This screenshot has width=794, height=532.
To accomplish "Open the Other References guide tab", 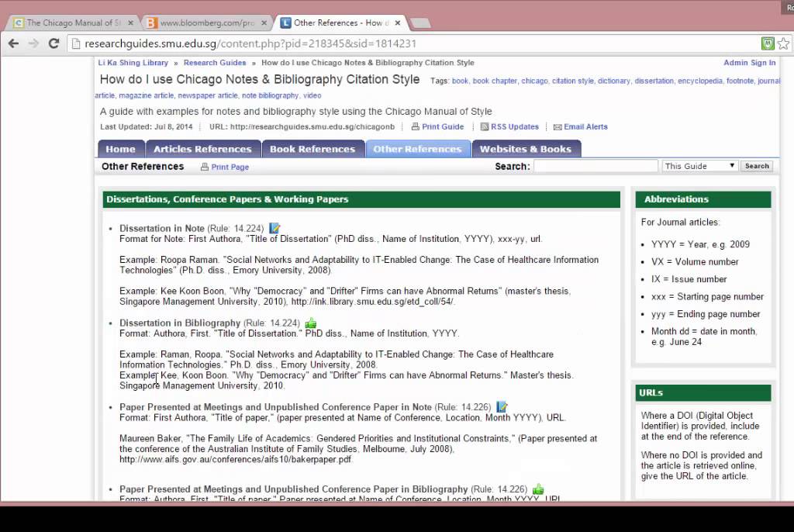I will 417,149.
